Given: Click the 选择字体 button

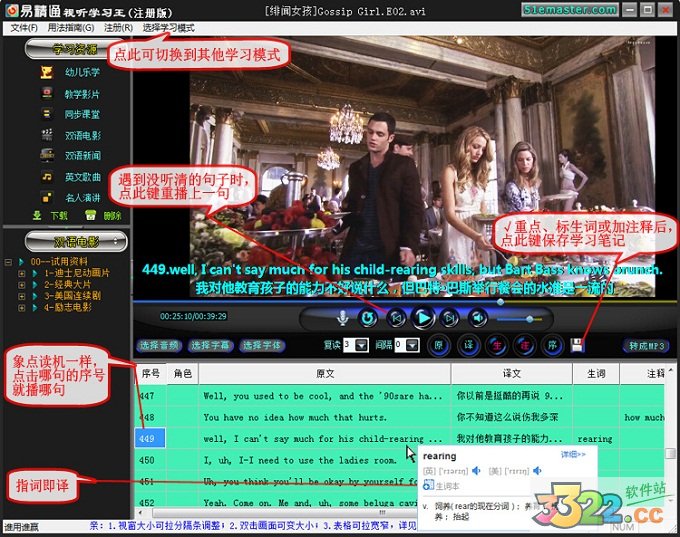Looking at the screenshot, I should coord(262,346).
